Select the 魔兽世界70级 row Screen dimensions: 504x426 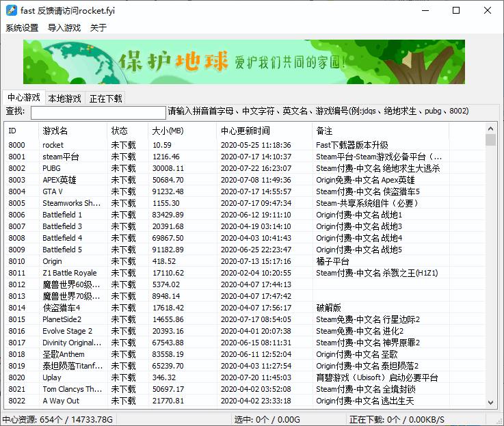tap(244, 296)
